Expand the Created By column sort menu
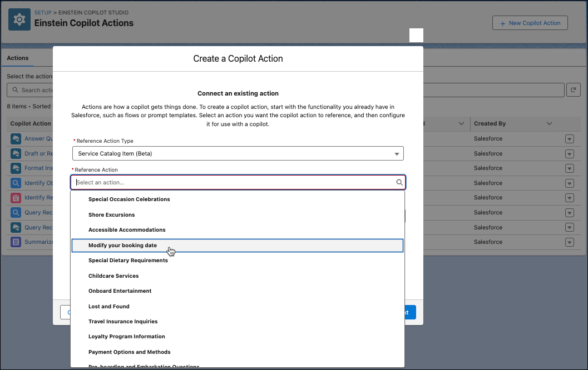This screenshot has height=370, width=588. 550,123
